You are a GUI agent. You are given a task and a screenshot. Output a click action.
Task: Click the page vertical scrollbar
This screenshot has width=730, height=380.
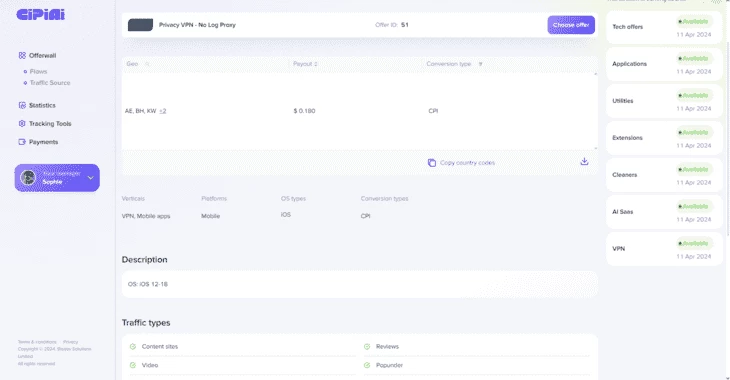727,140
